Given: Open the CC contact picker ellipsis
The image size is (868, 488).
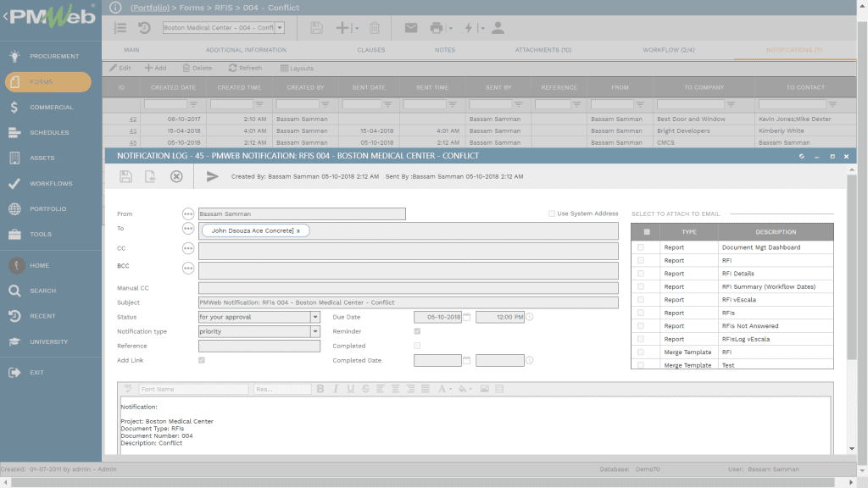Looking at the screenshot, I should point(188,248).
